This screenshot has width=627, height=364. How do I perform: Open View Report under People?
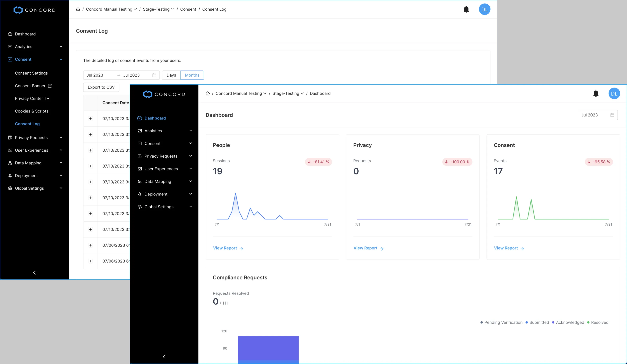tap(225, 248)
